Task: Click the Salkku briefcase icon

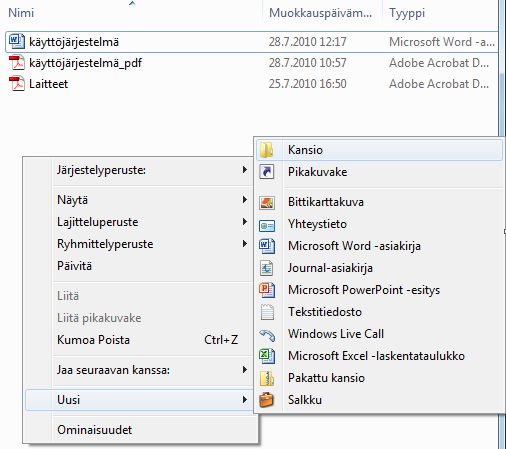Action: pyautogui.click(x=267, y=400)
